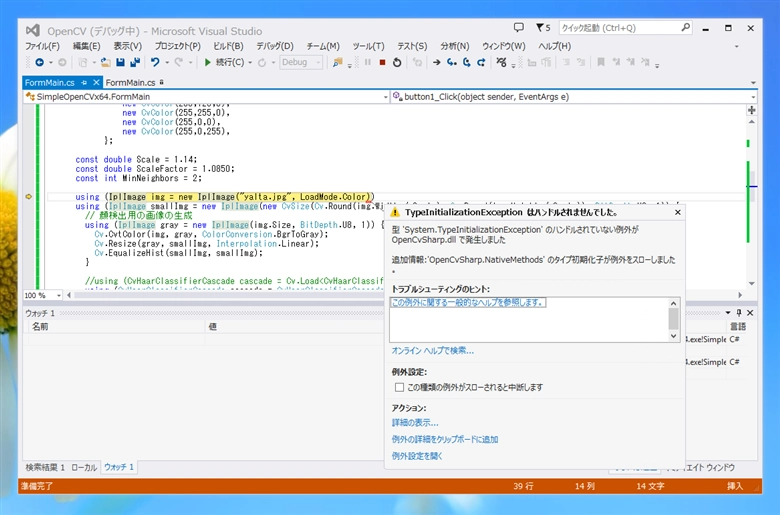
Task: Click the Step Out debug icon
Action: click(x=481, y=62)
